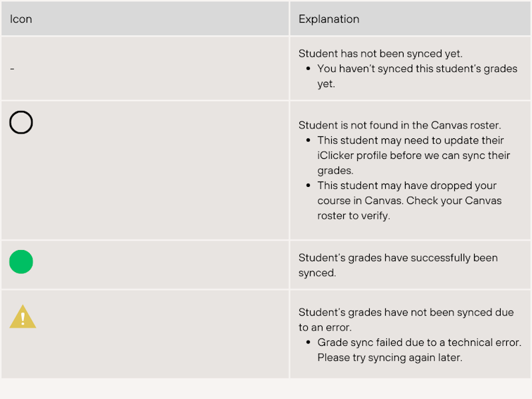Click the yellow warning triangle icon
532x399 pixels.
(23, 317)
